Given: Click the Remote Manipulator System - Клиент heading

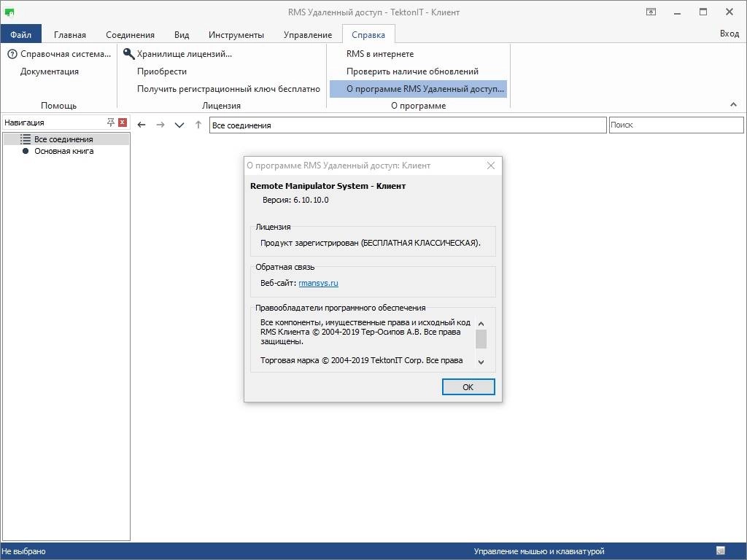Looking at the screenshot, I should click(328, 186).
